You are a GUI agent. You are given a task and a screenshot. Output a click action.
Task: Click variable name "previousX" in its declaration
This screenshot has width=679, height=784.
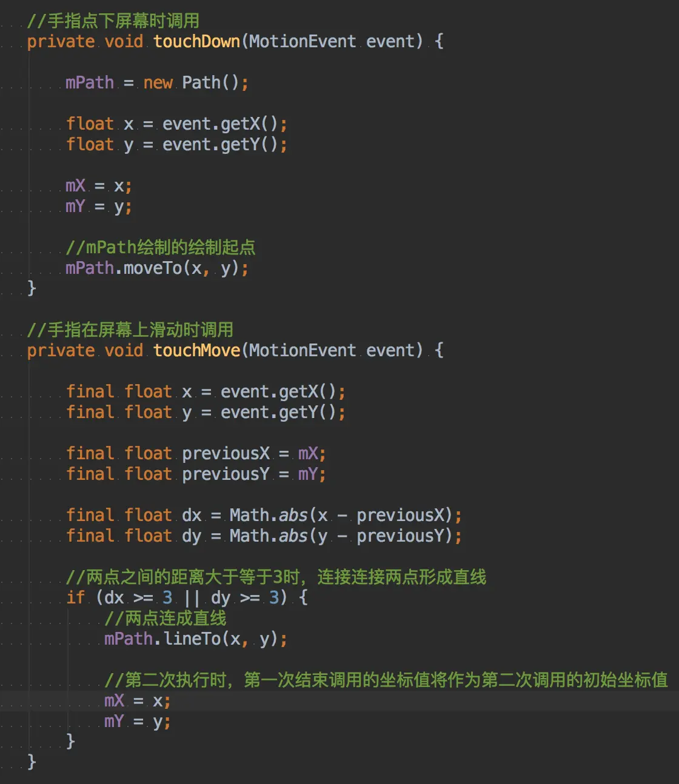coord(226,453)
